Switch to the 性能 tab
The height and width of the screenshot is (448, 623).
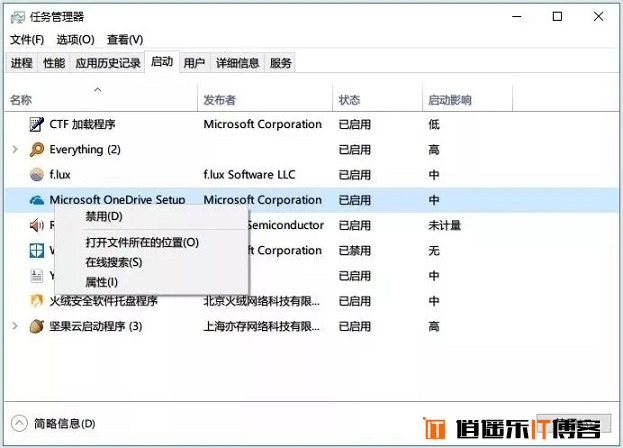[54, 63]
